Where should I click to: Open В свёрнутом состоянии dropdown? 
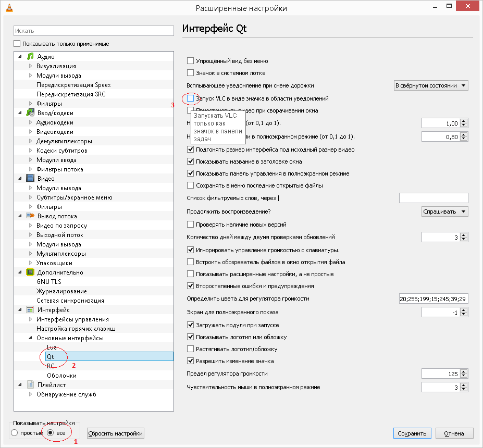tap(431, 85)
